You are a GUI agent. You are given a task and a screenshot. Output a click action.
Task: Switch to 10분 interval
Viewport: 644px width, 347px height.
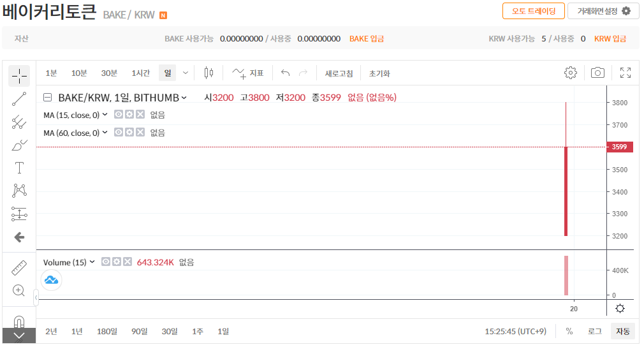[79, 73]
